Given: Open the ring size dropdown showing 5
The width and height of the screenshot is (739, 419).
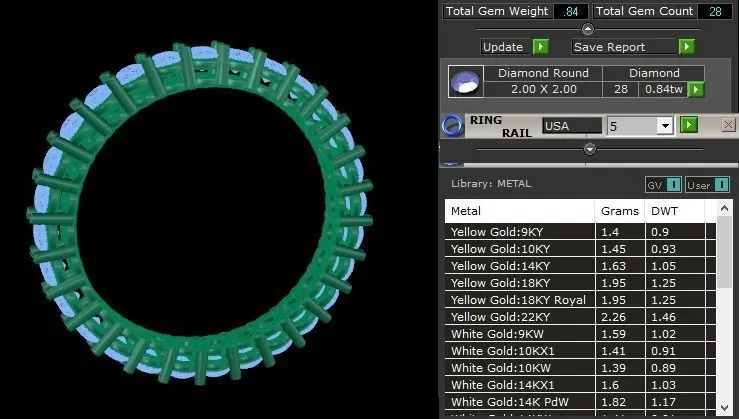Looking at the screenshot, I should click(x=665, y=126).
